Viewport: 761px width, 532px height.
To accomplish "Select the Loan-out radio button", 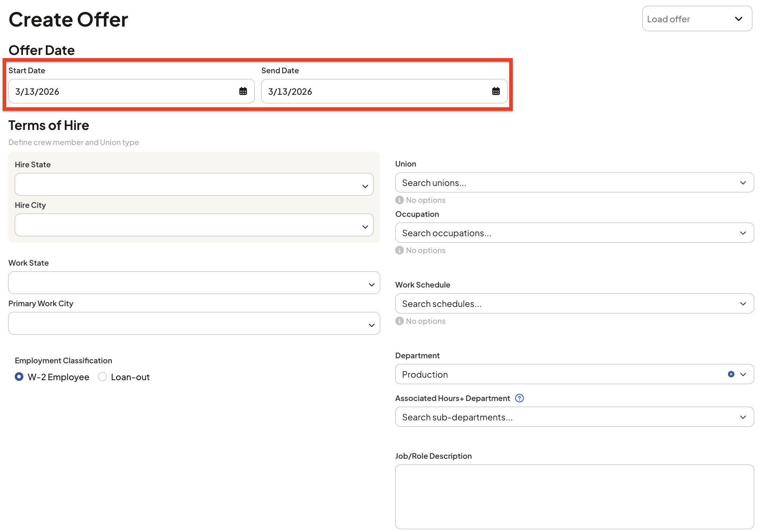I will [x=102, y=377].
